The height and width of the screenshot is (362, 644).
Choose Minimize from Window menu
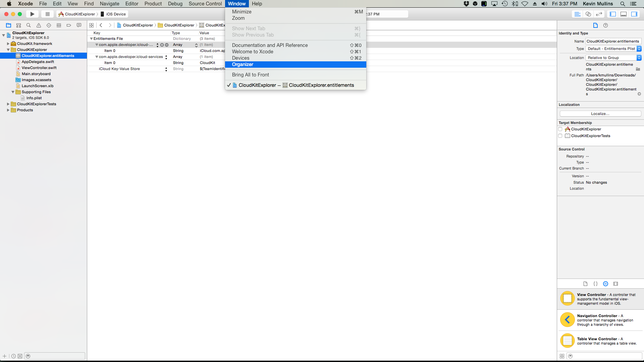(296, 12)
